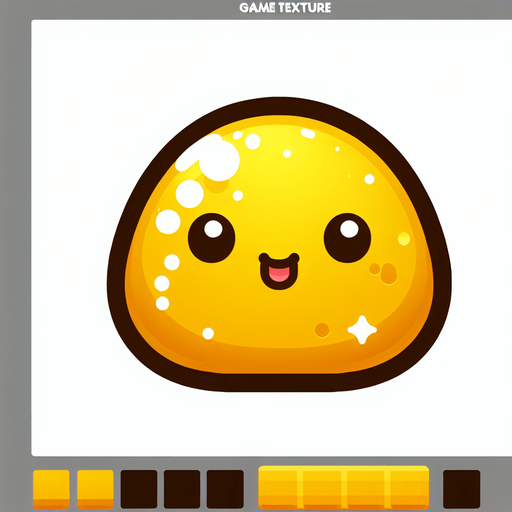Image resolution: width=512 pixels, height=512 pixels.
Task: Choose the middle dark brown swatch of three
Action: click(x=182, y=489)
